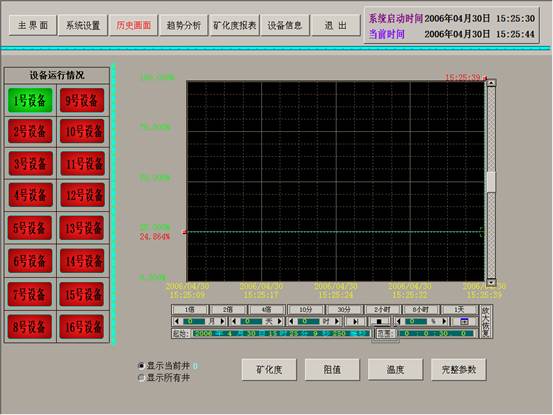
Task: Click the vertical 放大恢复 zoom restore button
Action: (486, 322)
